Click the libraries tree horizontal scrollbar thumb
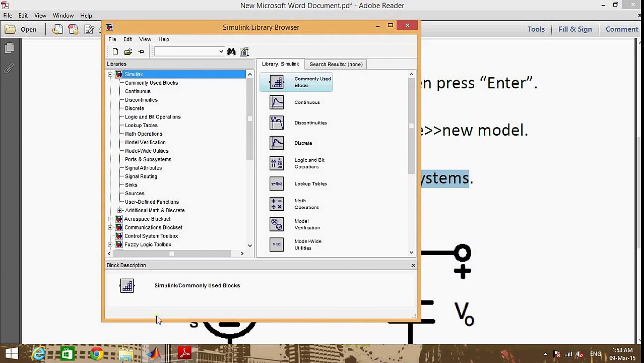644x363 pixels. [171, 254]
